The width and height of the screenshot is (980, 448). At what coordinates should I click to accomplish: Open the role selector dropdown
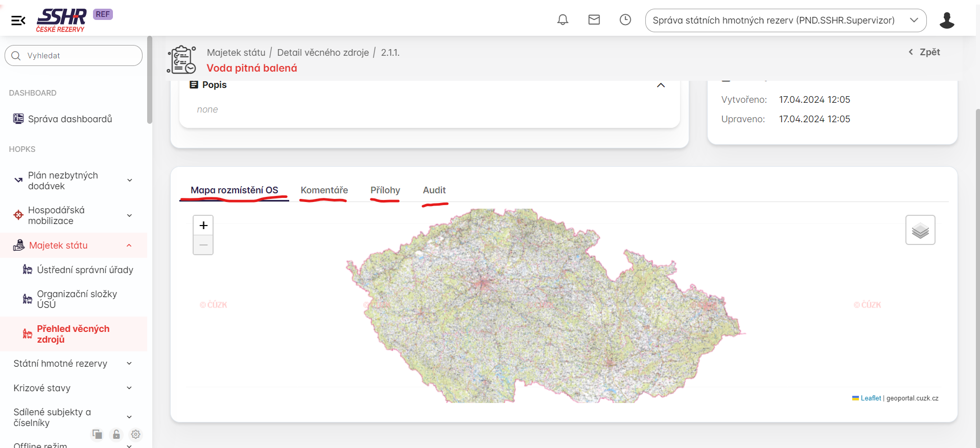(785, 20)
